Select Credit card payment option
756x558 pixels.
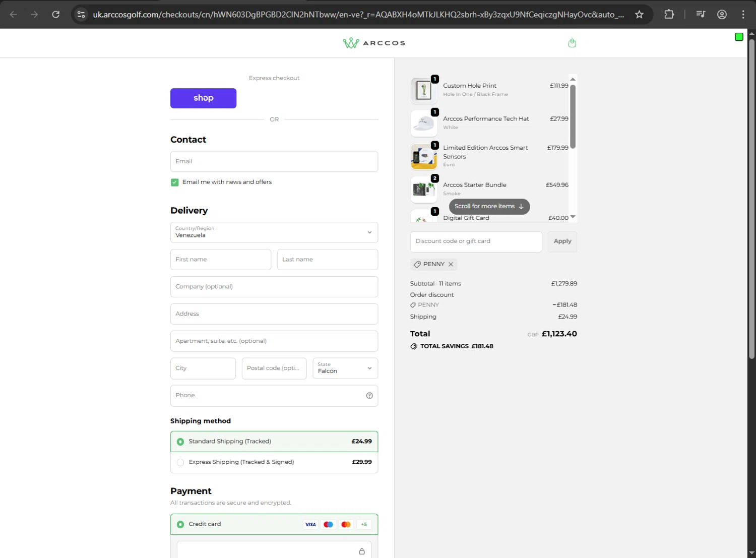[x=274, y=524]
